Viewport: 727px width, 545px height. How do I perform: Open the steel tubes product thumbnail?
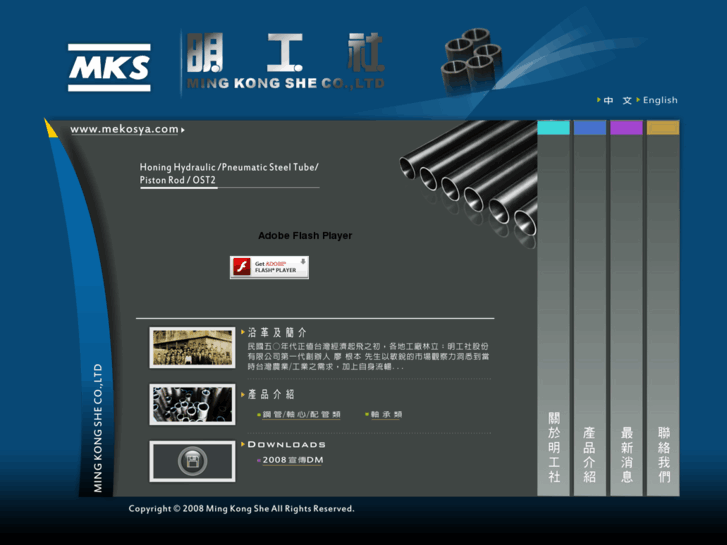tap(192, 404)
